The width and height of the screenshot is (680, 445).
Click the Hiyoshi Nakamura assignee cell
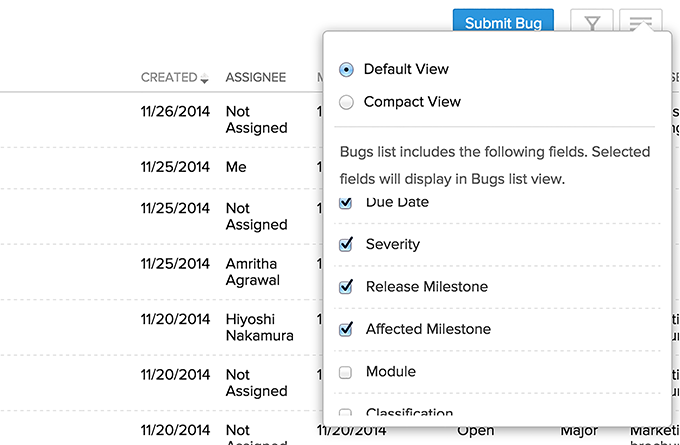click(x=259, y=327)
